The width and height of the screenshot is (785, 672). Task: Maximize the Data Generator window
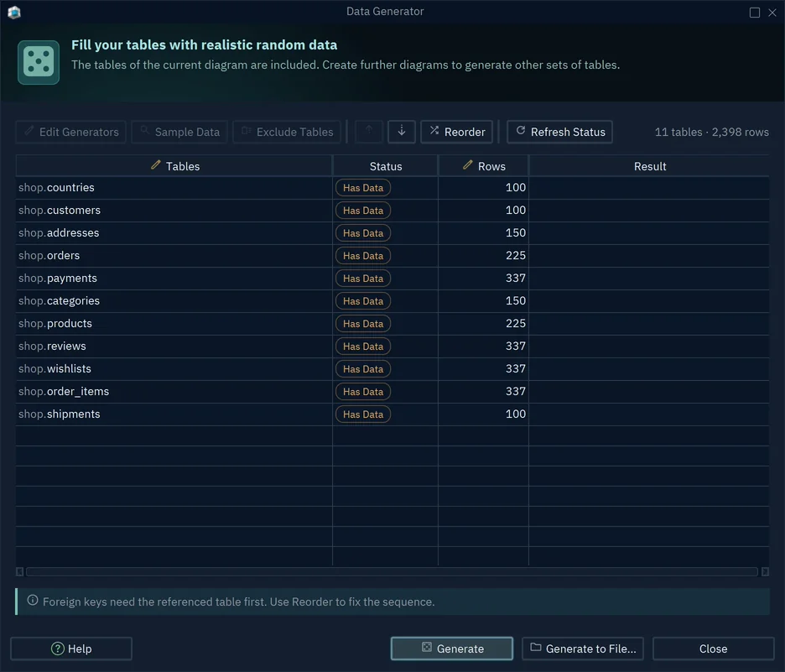coord(755,13)
